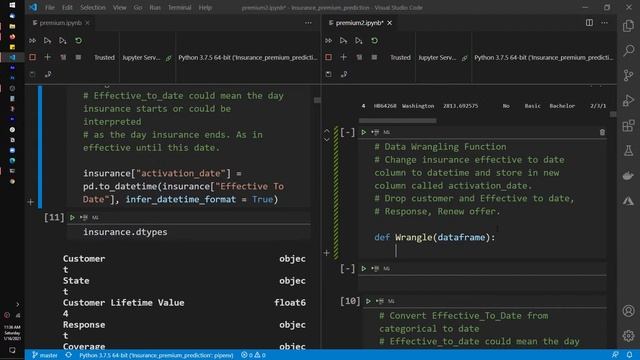
Task: Open the Python kernel selector in premium.ipynb
Action: click(x=248, y=58)
